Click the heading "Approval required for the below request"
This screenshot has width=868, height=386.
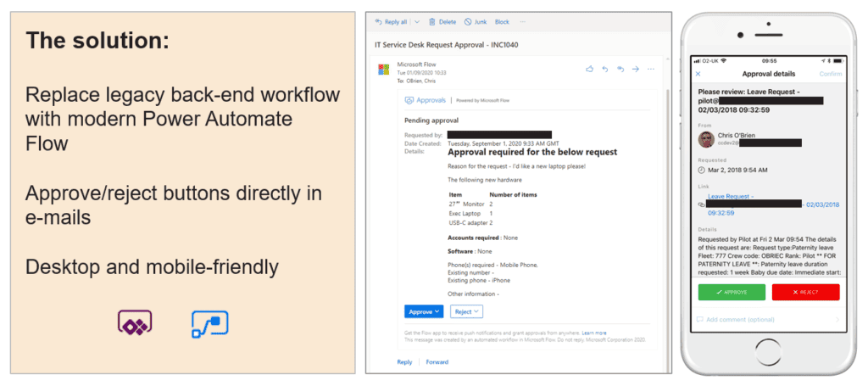(x=532, y=152)
